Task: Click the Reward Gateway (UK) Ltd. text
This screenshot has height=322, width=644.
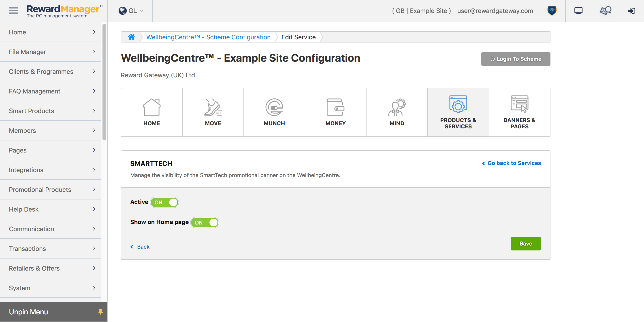Action: (158, 75)
